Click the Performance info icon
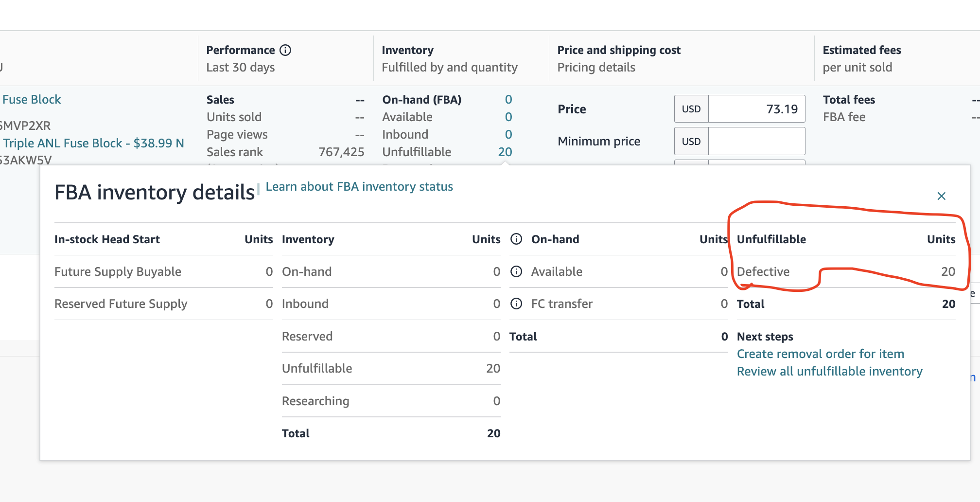Screen dimensions: 980x502 point(286,50)
